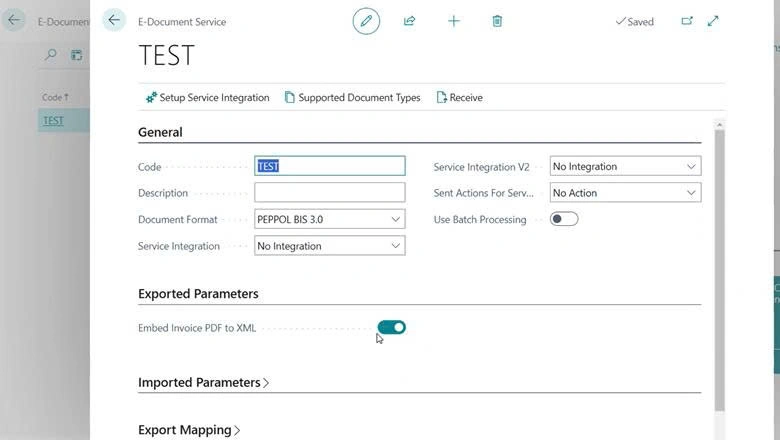Click the search magnifier in background list

[x=50, y=54]
